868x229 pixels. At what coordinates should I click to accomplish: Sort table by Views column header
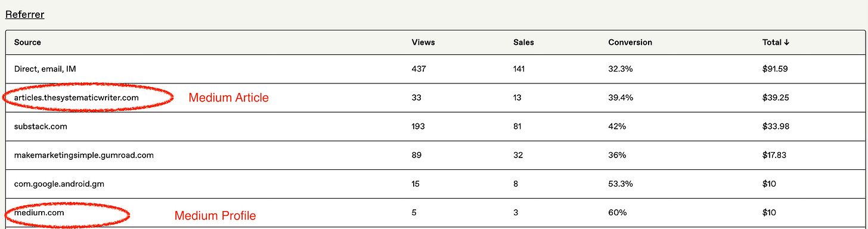pyautogui.click(x=423, y=42)
